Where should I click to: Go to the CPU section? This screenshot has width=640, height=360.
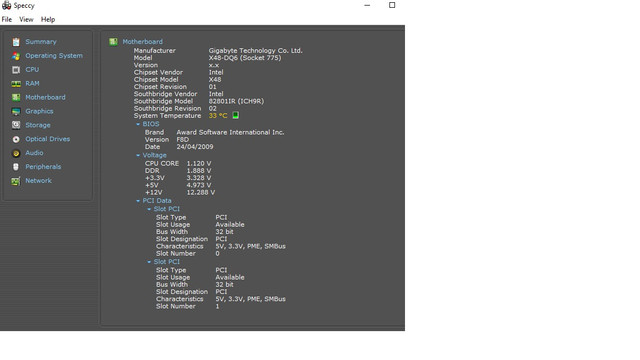32,69
